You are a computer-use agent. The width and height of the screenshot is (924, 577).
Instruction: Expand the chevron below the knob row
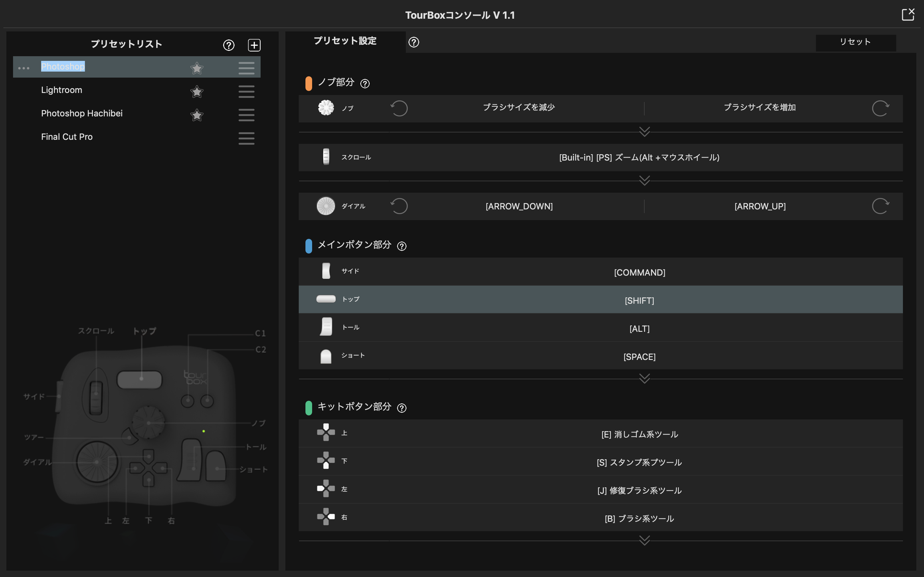tap(644, 132)
